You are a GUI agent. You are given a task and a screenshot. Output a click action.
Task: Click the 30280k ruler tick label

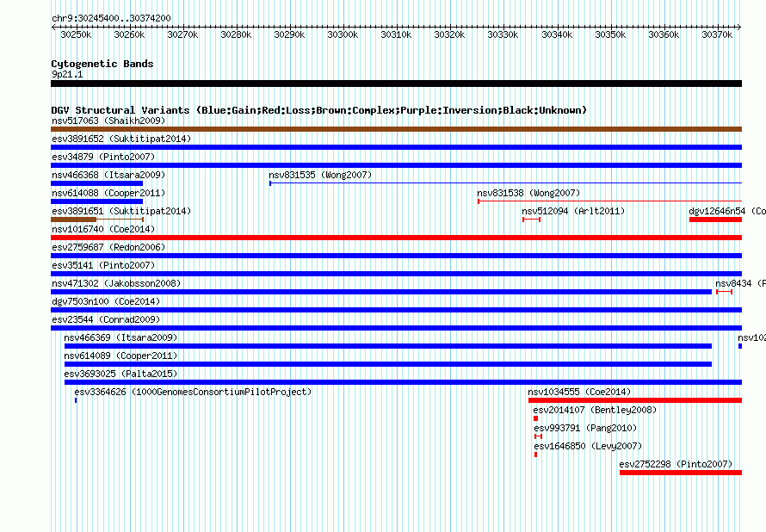pos(236,34)
